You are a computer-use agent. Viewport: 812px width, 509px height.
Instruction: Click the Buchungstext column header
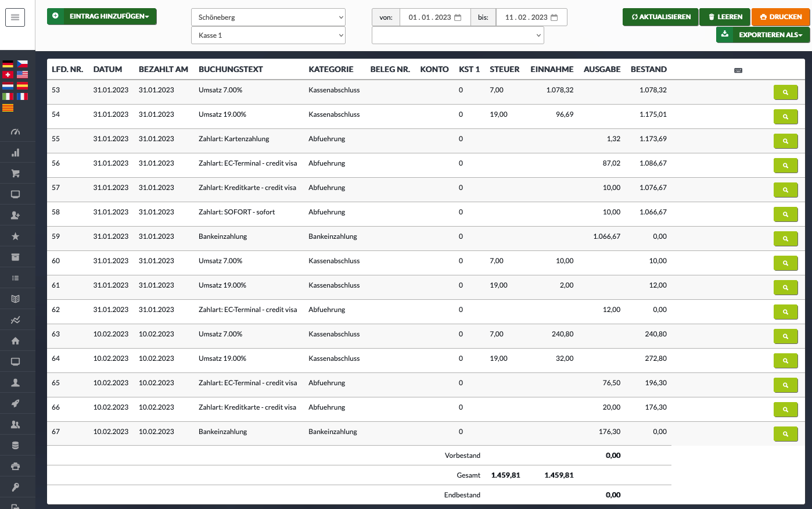click(231, 69)
